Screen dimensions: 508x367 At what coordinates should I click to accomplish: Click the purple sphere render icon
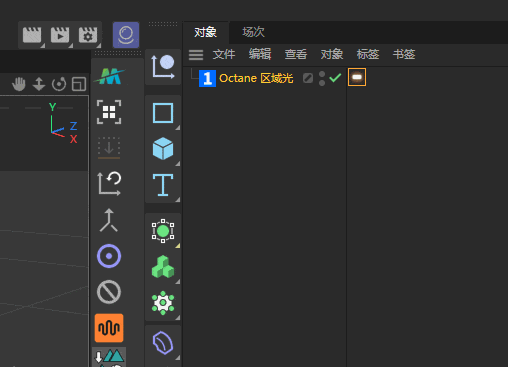(x=126, y=35)
